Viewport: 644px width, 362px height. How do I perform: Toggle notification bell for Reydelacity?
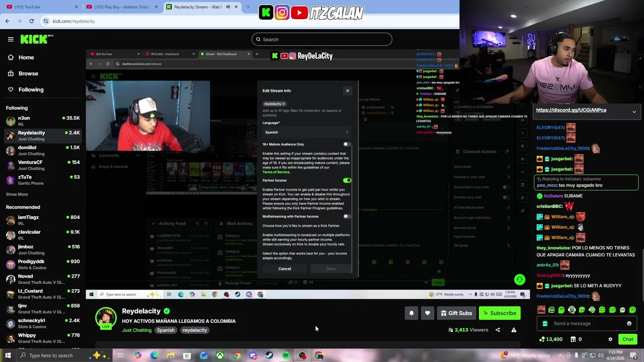[x=411, y=313]
